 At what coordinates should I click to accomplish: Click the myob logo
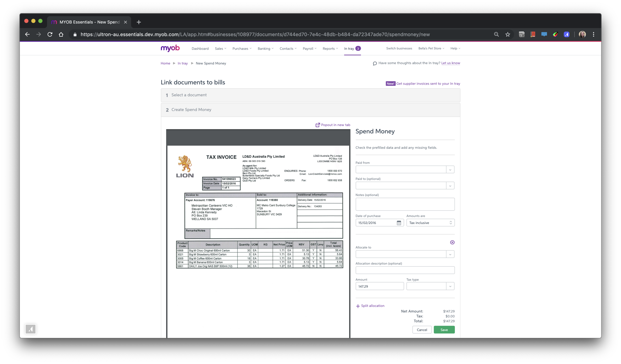[x=170, y=48]
